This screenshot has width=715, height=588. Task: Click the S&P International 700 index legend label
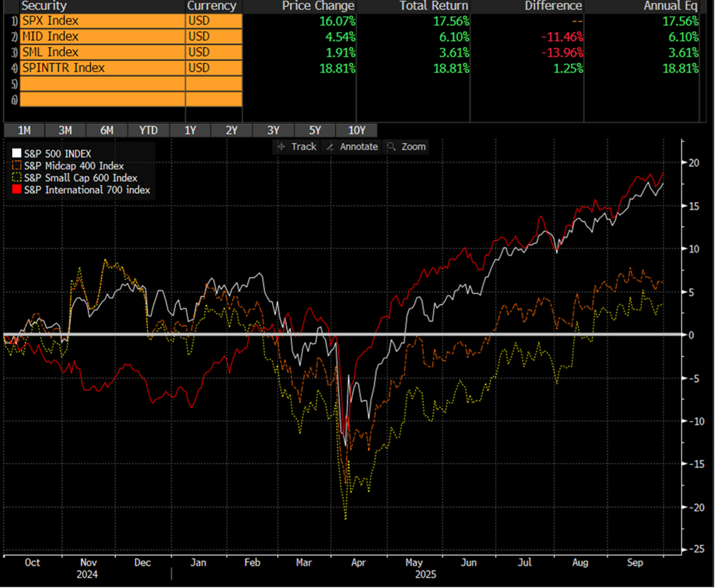[87, 190]
